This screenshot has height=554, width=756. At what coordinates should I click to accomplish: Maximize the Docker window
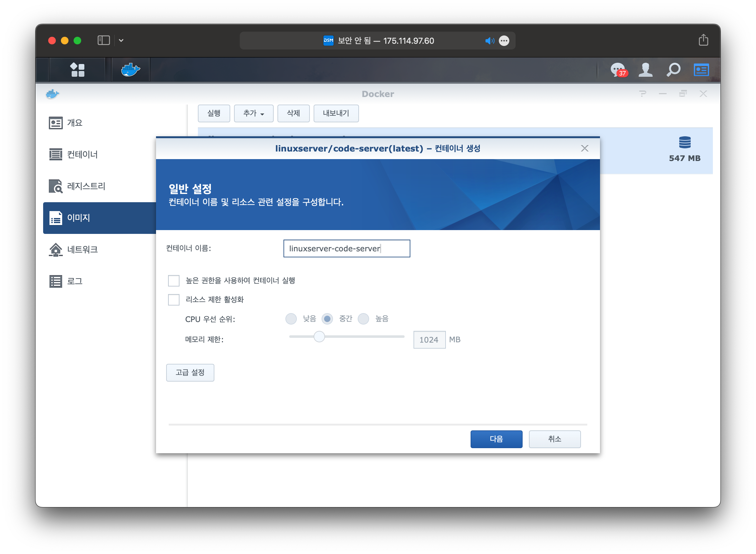[682, 94]
